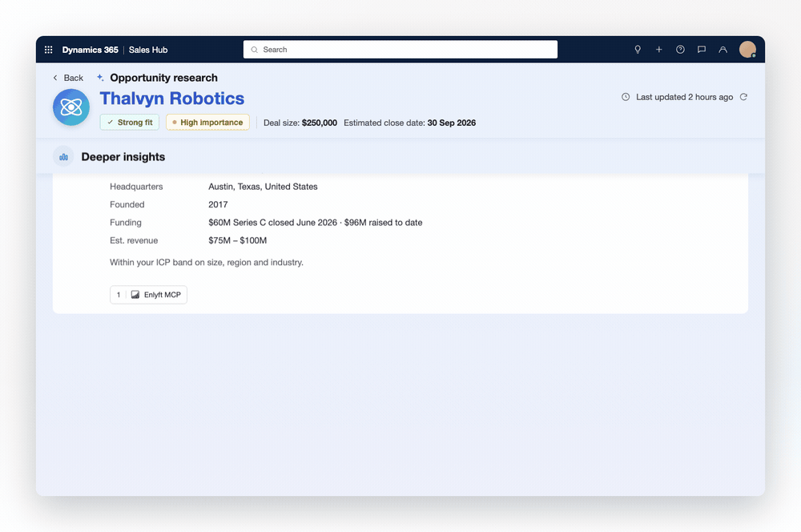
Task: Open the user profile avatar
Action: tap(747, 50)
